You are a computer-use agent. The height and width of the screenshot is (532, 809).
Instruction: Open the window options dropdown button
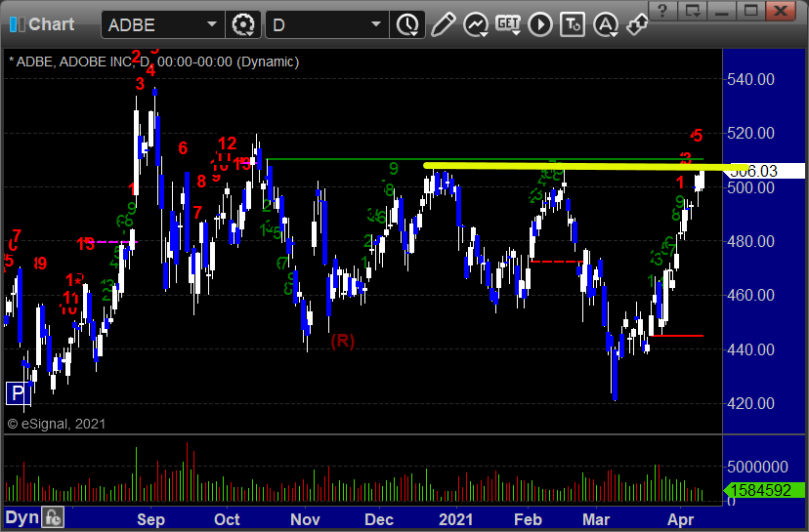tap(693, 10)
